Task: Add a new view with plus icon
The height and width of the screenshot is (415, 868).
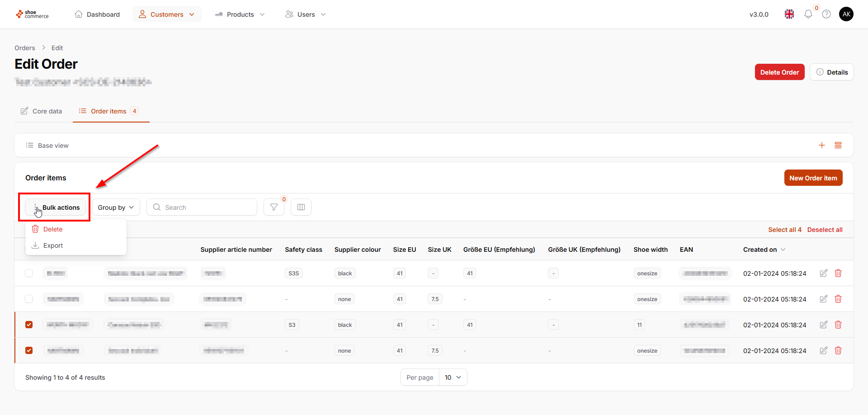Action: pyautogui.click(x=822, y=145)
